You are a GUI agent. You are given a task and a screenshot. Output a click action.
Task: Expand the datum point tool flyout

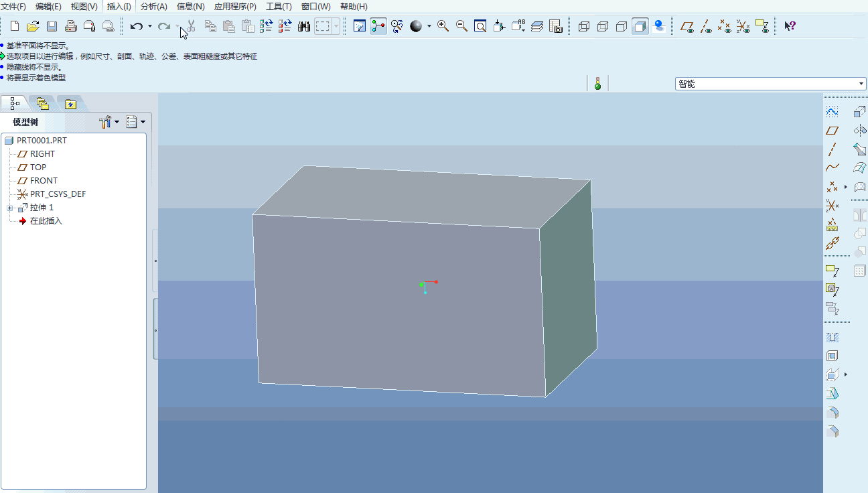coord(846,187)
